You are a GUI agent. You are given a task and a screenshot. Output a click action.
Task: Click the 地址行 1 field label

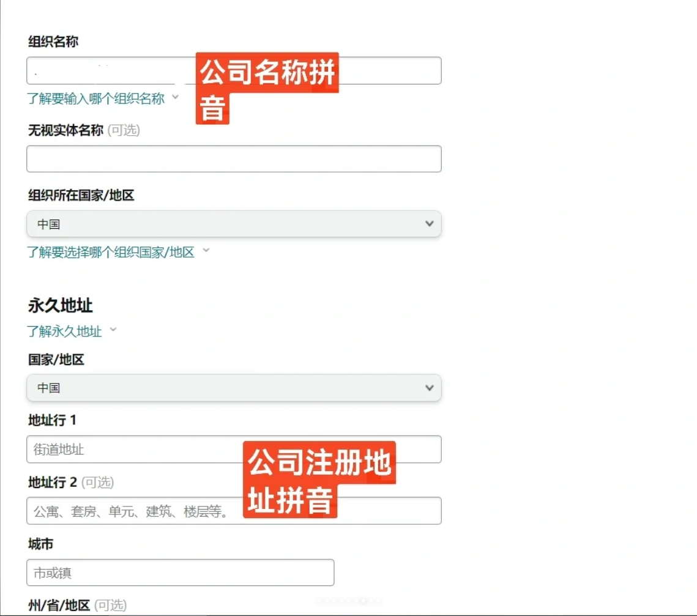(x=52, y=421)
